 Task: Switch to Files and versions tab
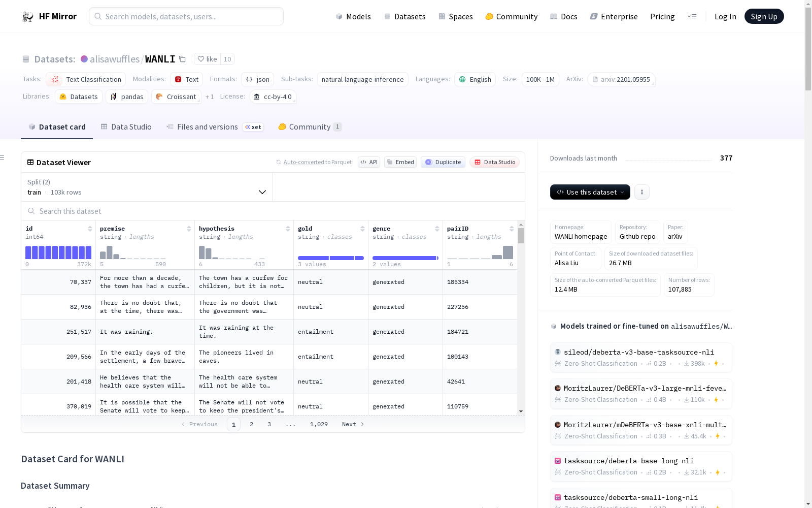(207, 127)
